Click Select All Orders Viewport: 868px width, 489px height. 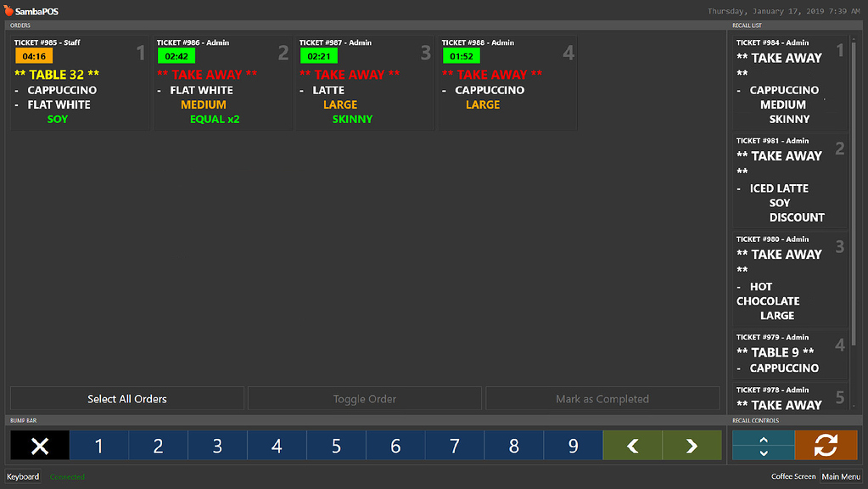tap(126, 398)
